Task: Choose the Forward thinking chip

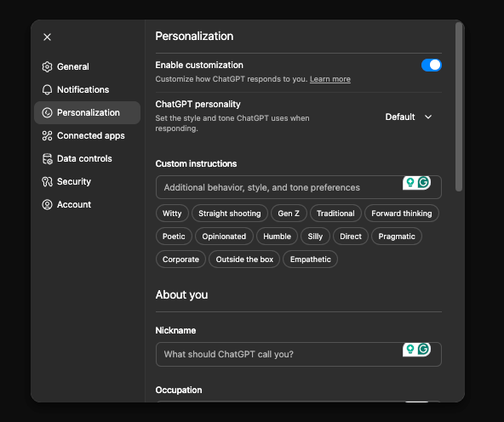Action: pos(402,214)
